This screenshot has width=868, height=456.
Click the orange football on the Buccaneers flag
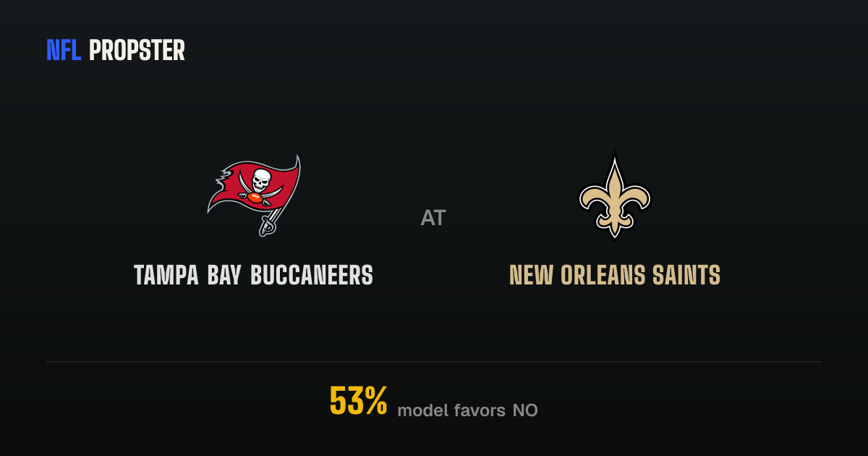click(x=256, y=196)
